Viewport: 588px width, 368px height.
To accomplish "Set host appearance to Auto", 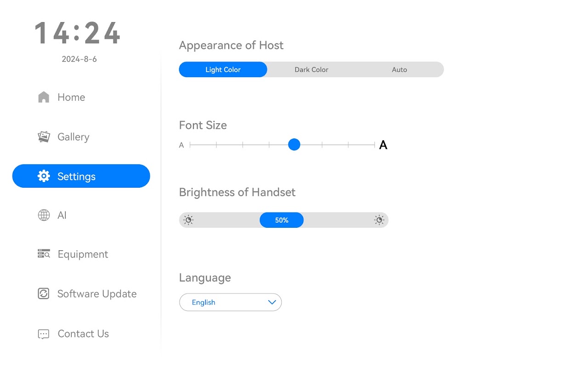I will tap(399, 69).
